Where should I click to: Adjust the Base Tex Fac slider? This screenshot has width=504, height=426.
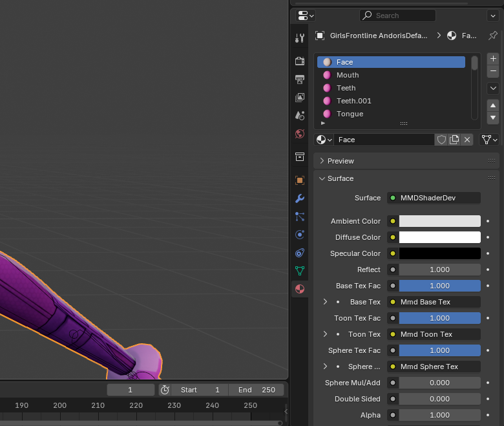click(x=440, y=286)
